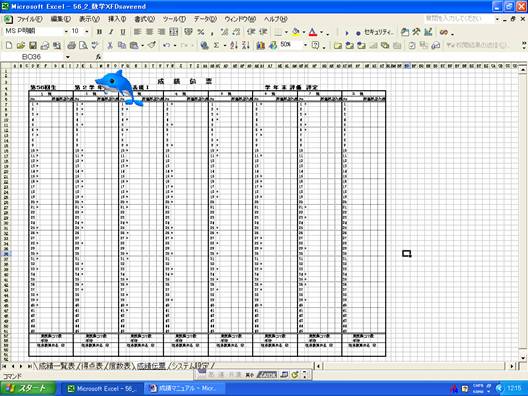
Task: Click the AutoSum sigma icon
Action: pyautogui.click(x=217, y=45)
